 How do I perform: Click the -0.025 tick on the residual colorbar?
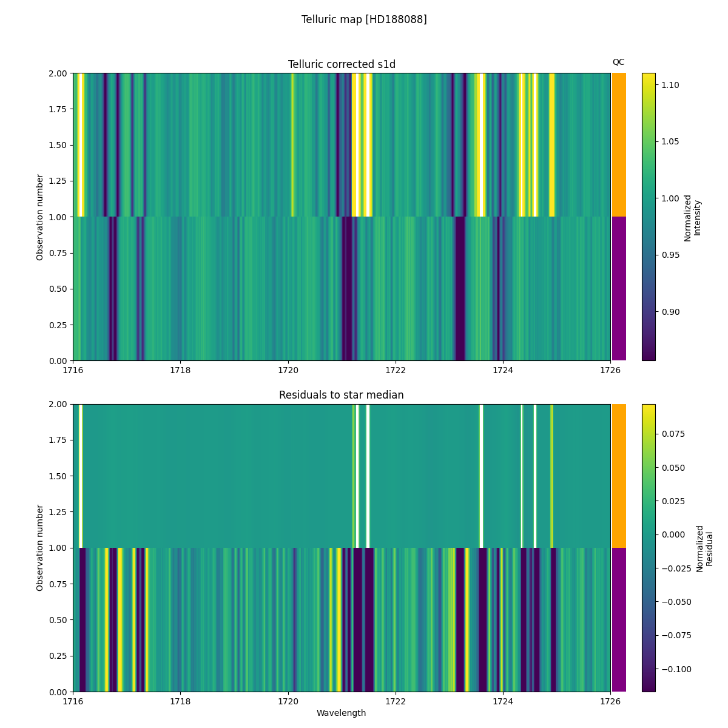(675, 568)
